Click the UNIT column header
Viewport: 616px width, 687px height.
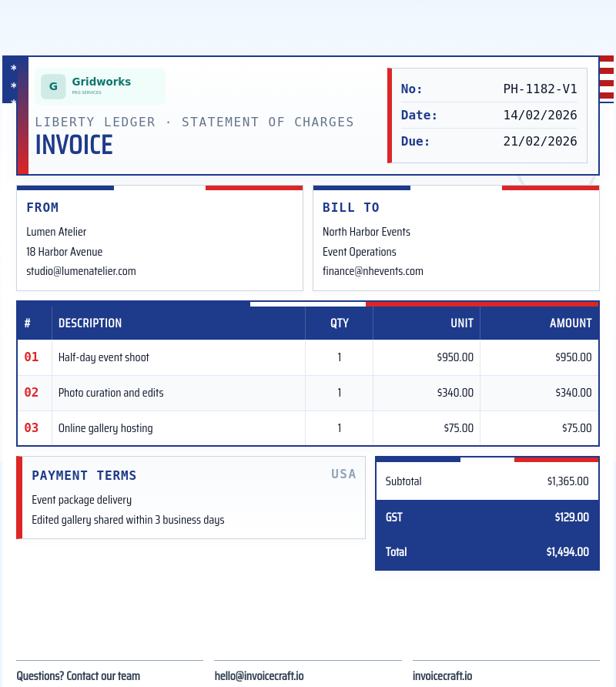coord(462,323)
